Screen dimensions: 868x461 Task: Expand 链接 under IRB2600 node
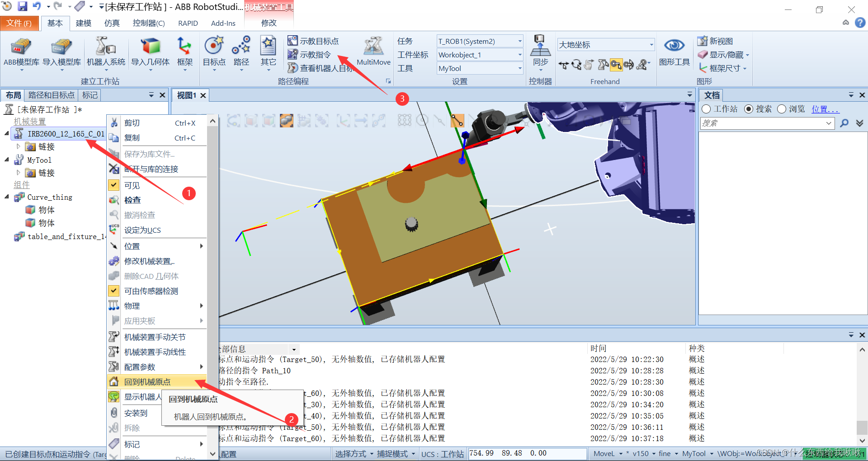click(x=18, y=146)
